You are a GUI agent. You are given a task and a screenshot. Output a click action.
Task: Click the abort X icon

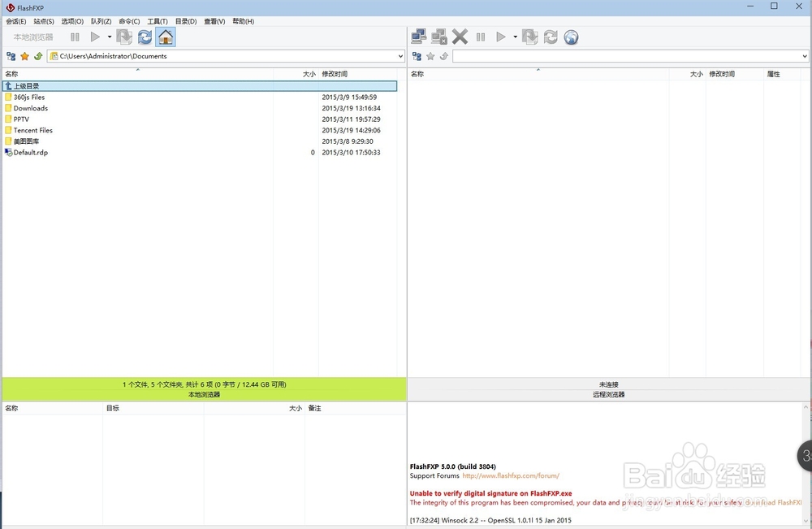coord(460,37)
